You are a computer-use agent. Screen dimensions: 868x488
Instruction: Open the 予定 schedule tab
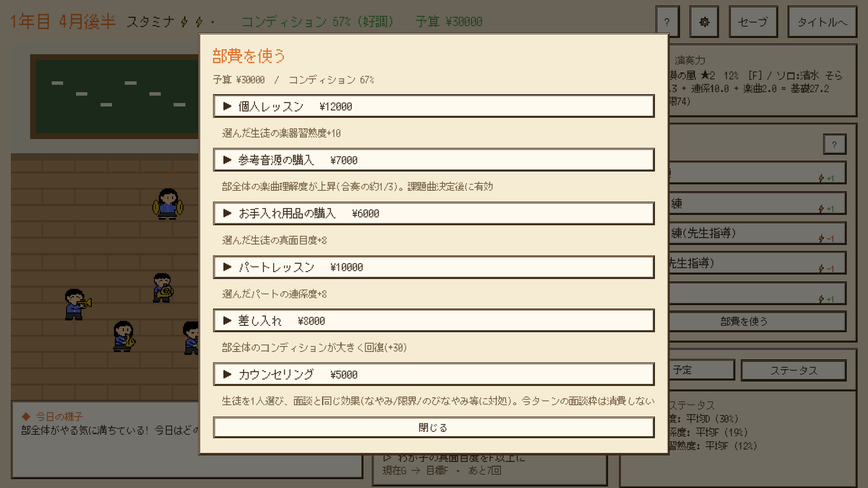point(701,370)
